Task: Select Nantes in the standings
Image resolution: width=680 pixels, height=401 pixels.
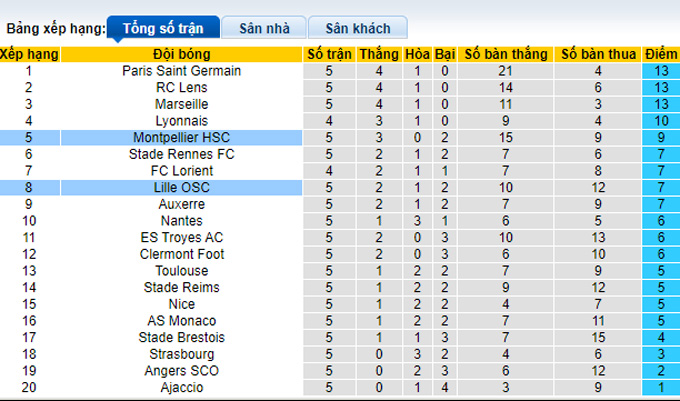Action: [182, 220]
